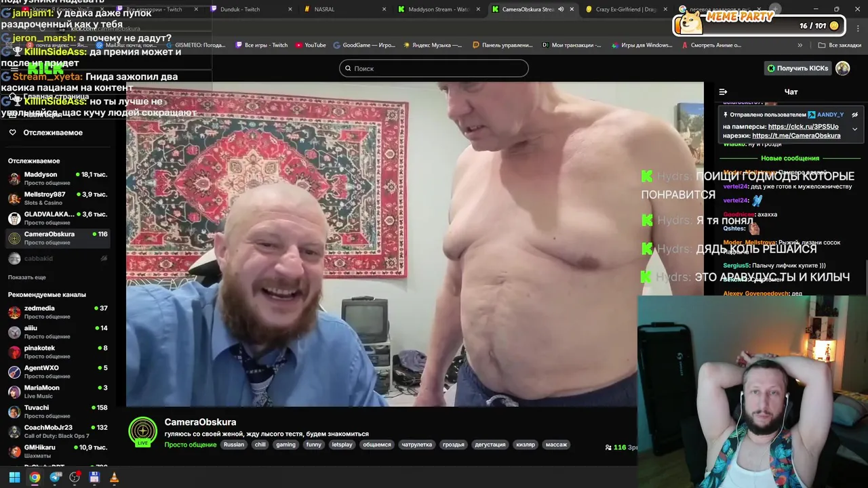Image resolution: width=868 pixels, height=488 pixels.
Task: Select the gaming stream tag
Action: 285,445
